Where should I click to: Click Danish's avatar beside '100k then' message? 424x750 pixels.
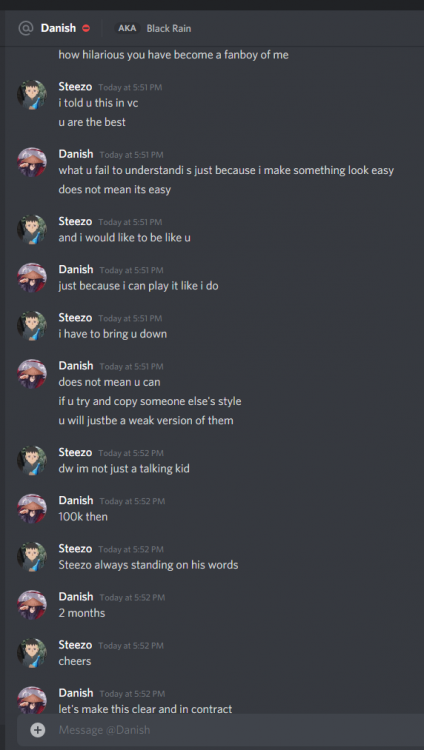click(32, 508)
